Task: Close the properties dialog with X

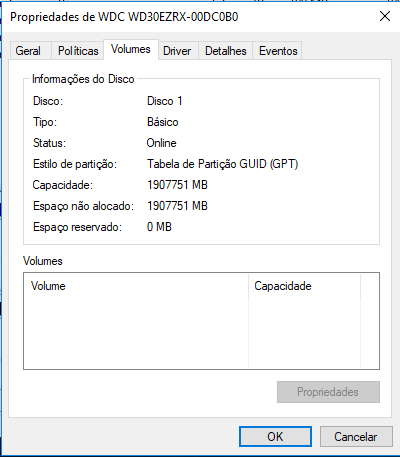Action: 385,16
